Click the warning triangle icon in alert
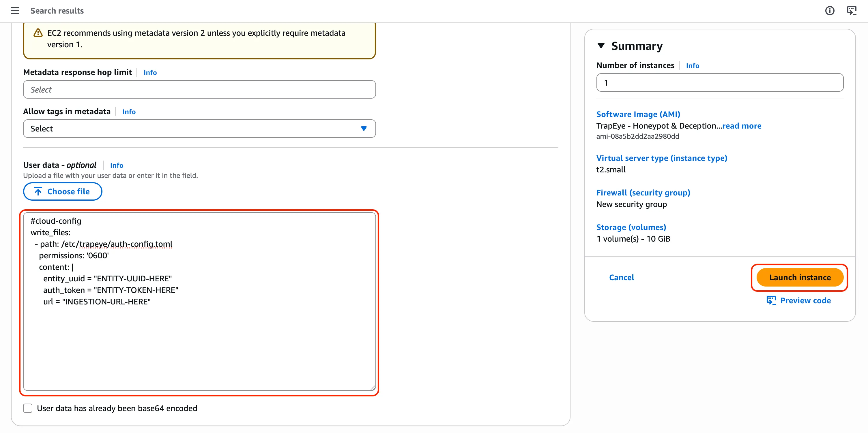868x433 pixels. [x=38, y=33]
